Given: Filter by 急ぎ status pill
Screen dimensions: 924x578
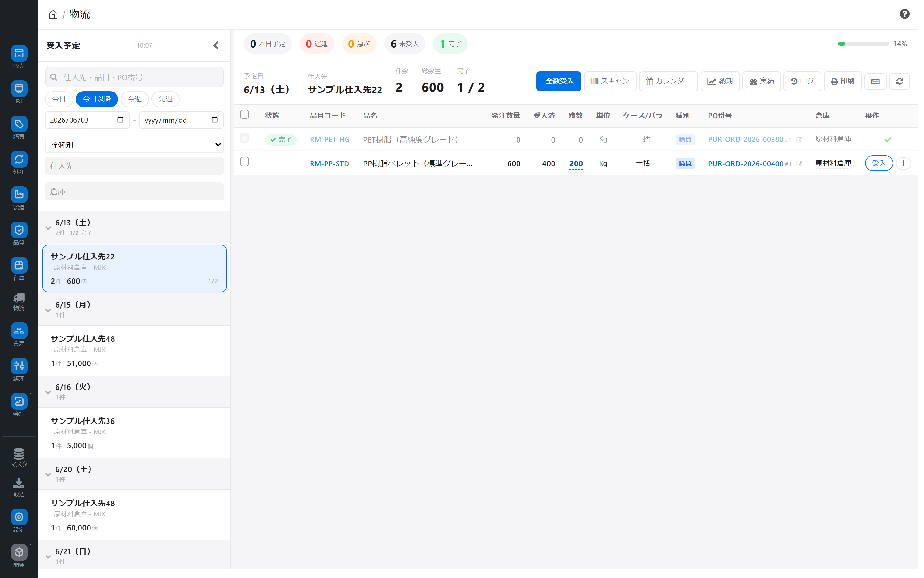Looking at the screenshot, I should tap(359, 44).
